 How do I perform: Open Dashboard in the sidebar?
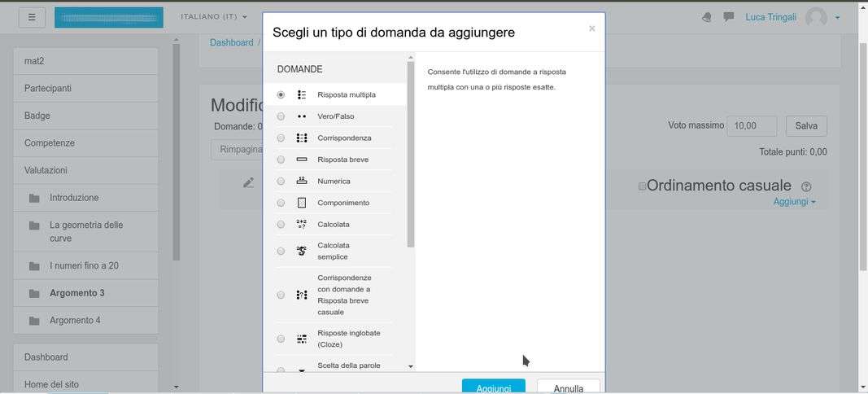click(x=85, y=357)
